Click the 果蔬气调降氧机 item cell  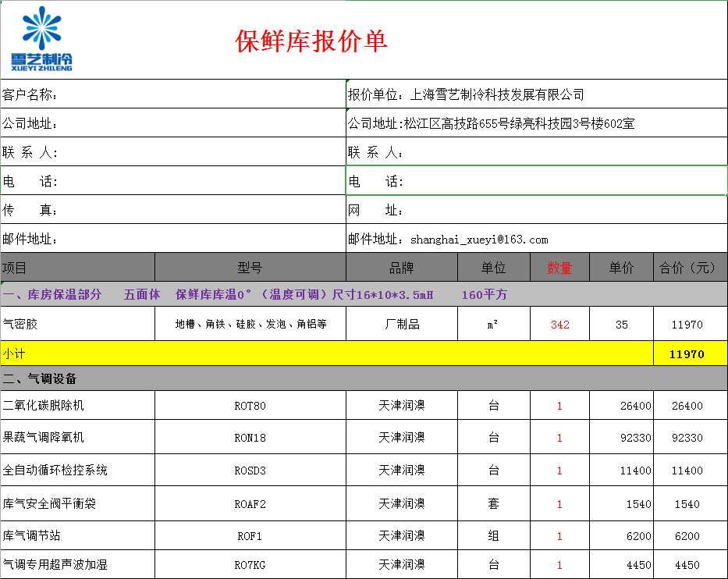click(x=78, y=438)
